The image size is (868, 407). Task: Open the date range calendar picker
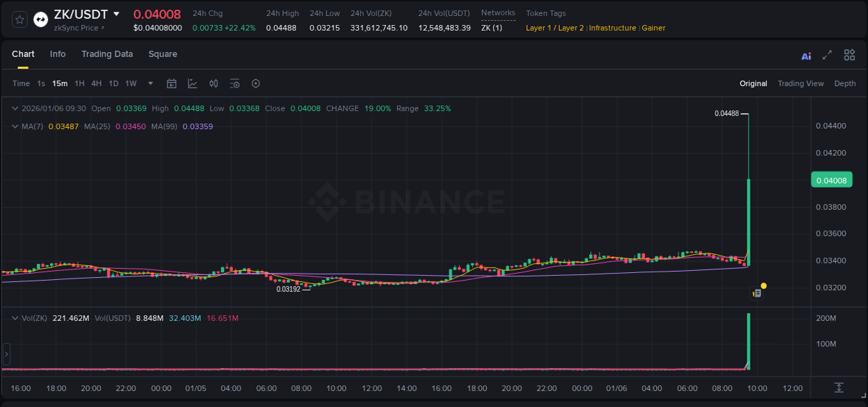click(x=172, y=83)
